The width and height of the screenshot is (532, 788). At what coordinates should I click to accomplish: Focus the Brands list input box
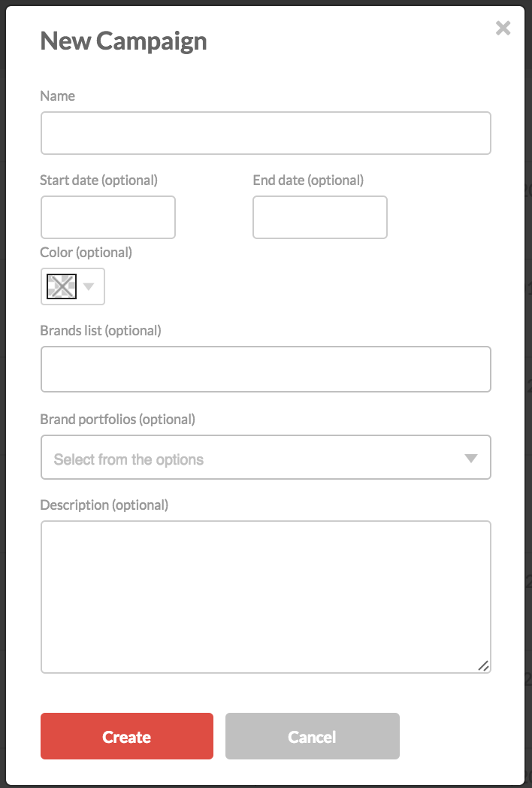pyautogui.click(x=266, y=369)
